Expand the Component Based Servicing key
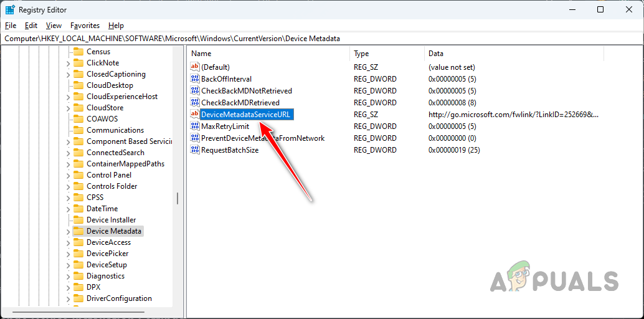This screenshot has width=644, height=319. [x=68, y=142]
